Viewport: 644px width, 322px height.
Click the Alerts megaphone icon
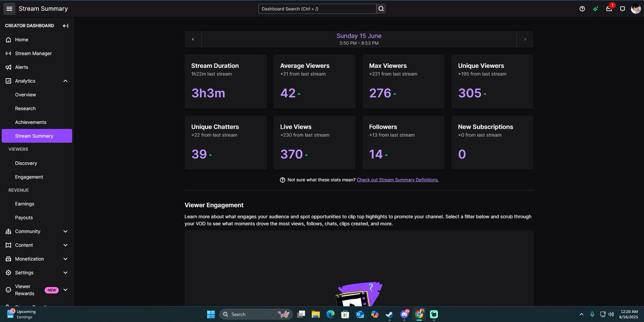(8, 67)
